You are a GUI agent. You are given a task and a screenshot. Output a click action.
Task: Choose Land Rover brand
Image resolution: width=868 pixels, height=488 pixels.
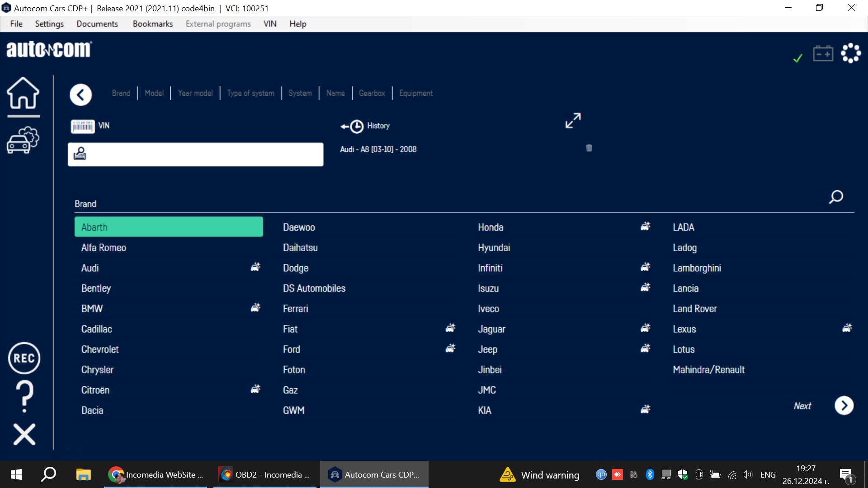coord(695,309)
